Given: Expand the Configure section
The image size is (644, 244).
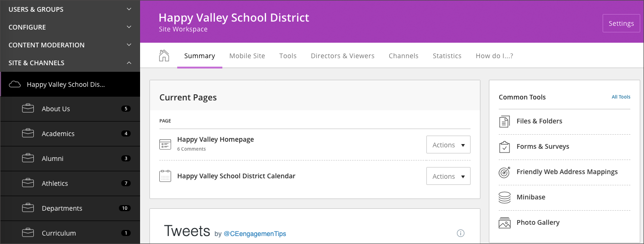Looking at the screenshot, I should point(70,27).
